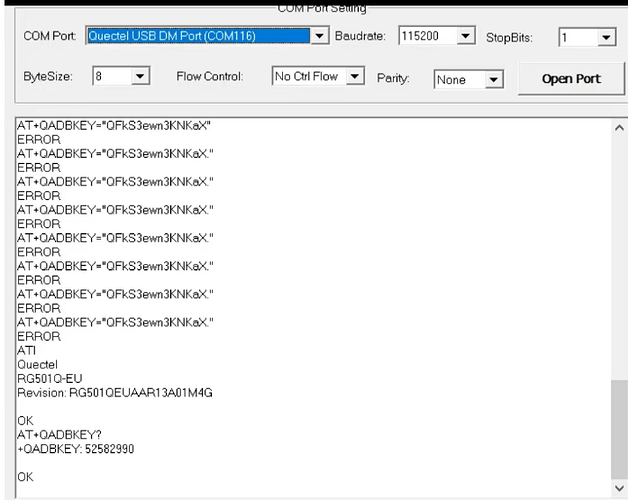Screen dimensions: 628x500
Task: Click the 115200 baudrate value field
Action: [426, 36]
